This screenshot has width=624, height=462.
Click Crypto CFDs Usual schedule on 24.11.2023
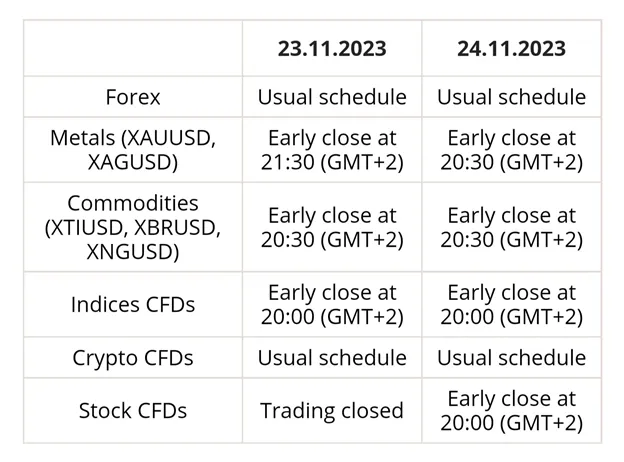pyautogui.click(x=511, y=358)
